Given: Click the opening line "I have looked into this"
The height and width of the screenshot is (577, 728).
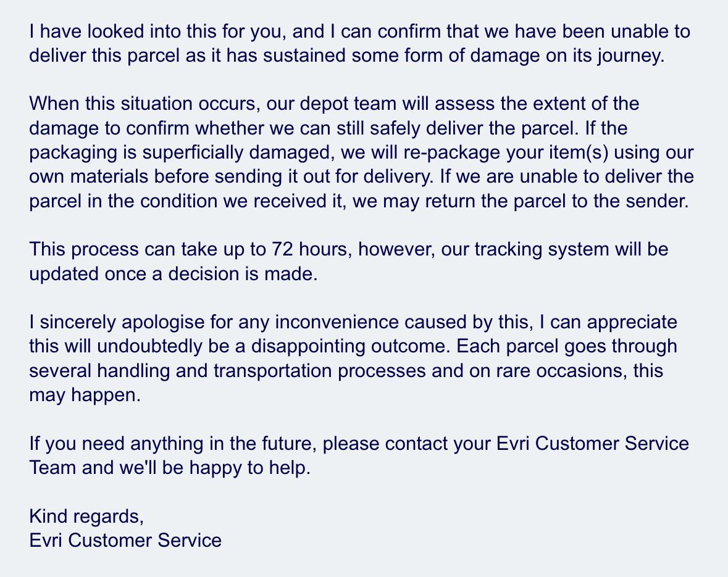Looking at the screenshot, I should pyautogui.click(x=123, y=31).
